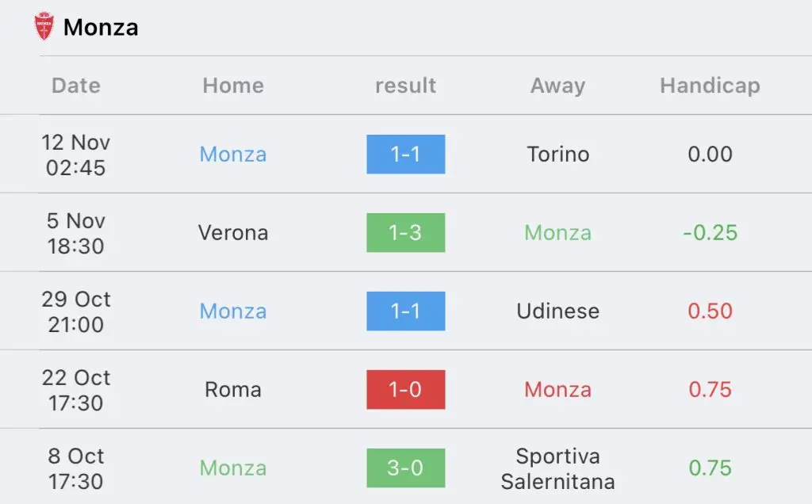The width and height of the screenshot is (812, 504).
Task: Click the -0.25 handicap value
Action: (710, 233)
